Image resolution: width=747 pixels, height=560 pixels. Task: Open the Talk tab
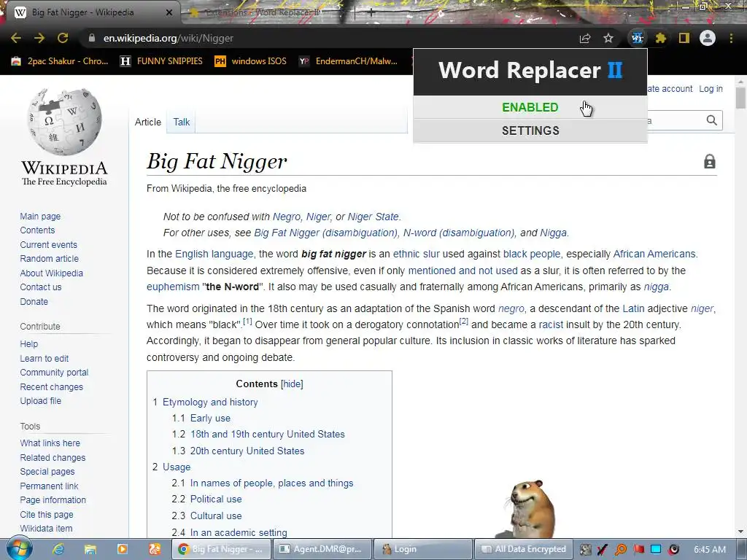point(181,122)
